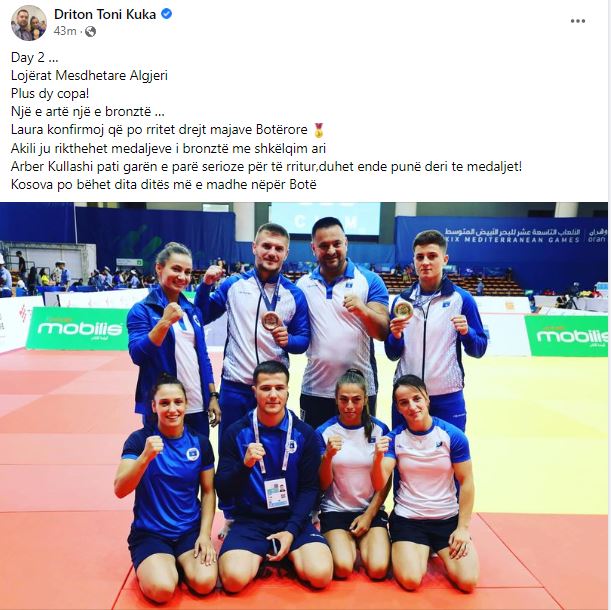The width and height of the screenshot is (611, 610).
Task: Click the blue verified badge icon
Action: pos(167,14)
